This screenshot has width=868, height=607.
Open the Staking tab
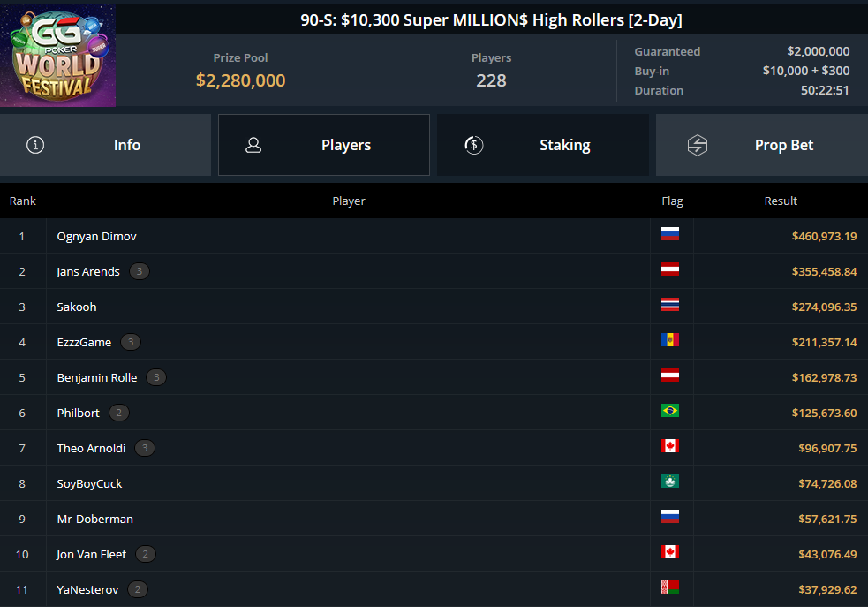pos(543,145)
